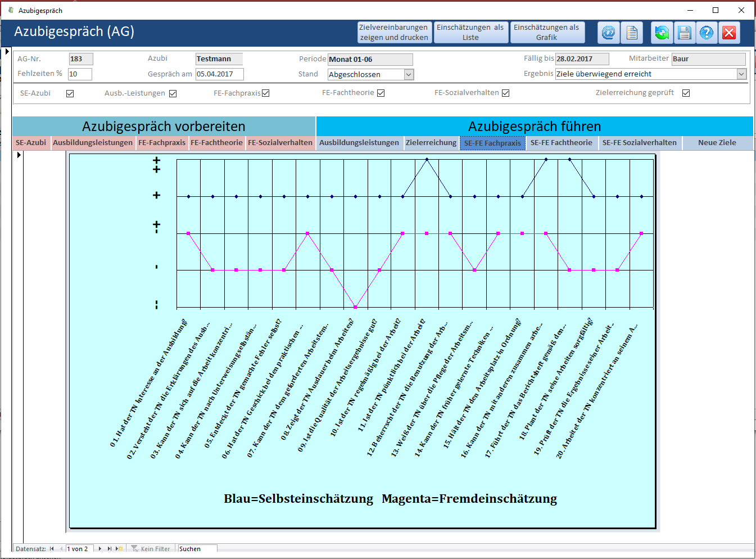Click Zielvereinbarungen zeigen und drucken button

pyautogui.click(x=394, y=33)
